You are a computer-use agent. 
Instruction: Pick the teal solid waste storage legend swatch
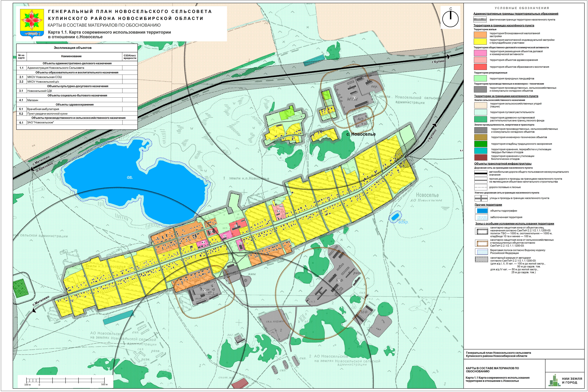click(481, 151)
